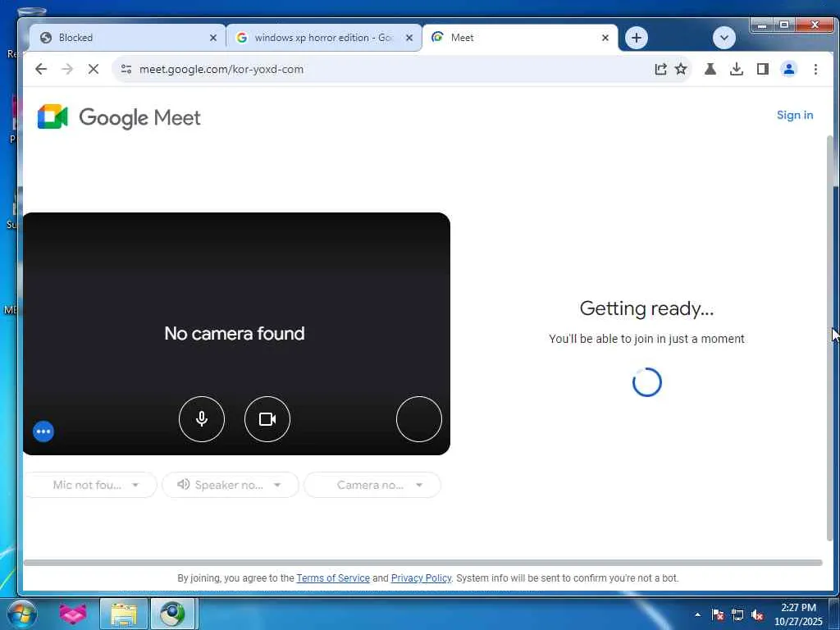Open the 'Camera no...' dropdown

click(x=372, y=485)
